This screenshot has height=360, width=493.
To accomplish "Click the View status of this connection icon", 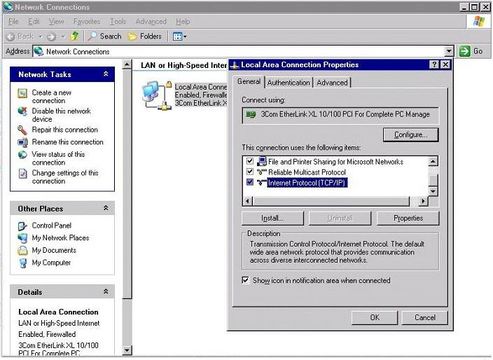I will pos(22,155).
